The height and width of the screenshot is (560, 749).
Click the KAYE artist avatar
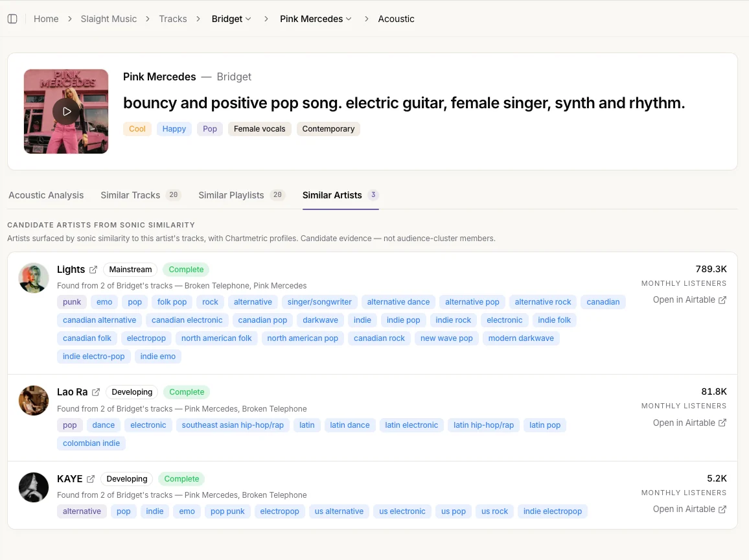34,487
